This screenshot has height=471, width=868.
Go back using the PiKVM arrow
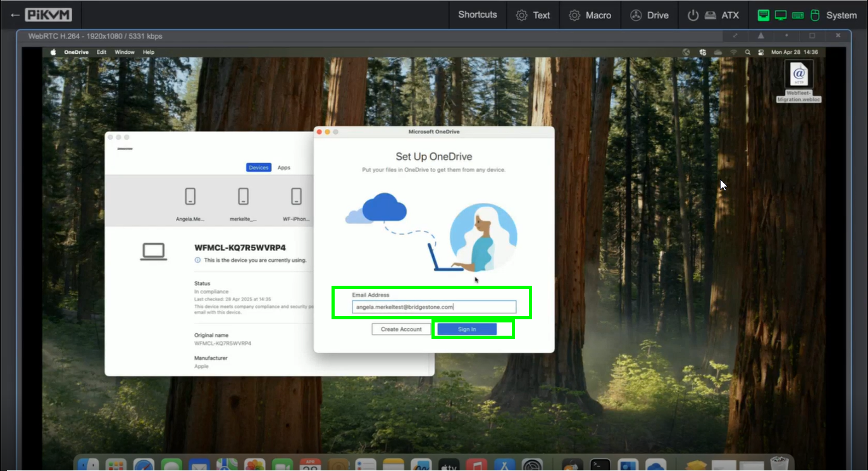(x=15, y=15)
